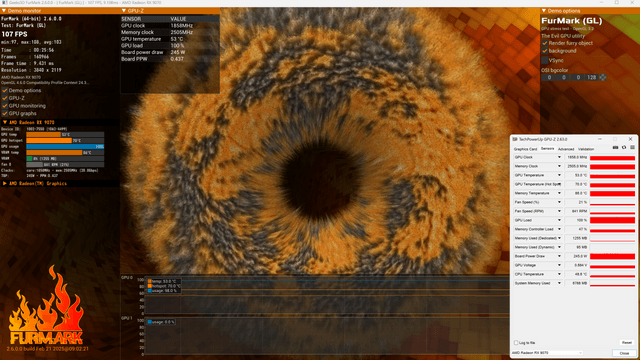Open the Advanced tab in GPU-Z
The width and height of the screenshot is (640, 360).
[566, 149]
